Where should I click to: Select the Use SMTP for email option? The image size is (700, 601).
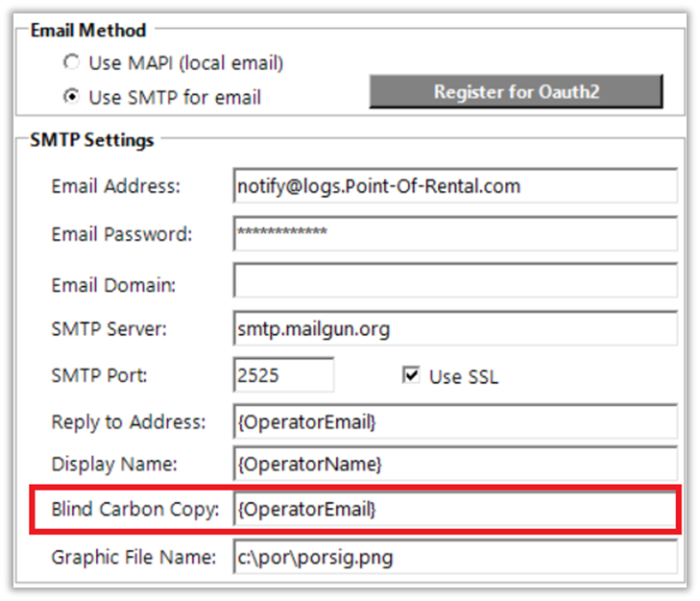coord(70,97)
